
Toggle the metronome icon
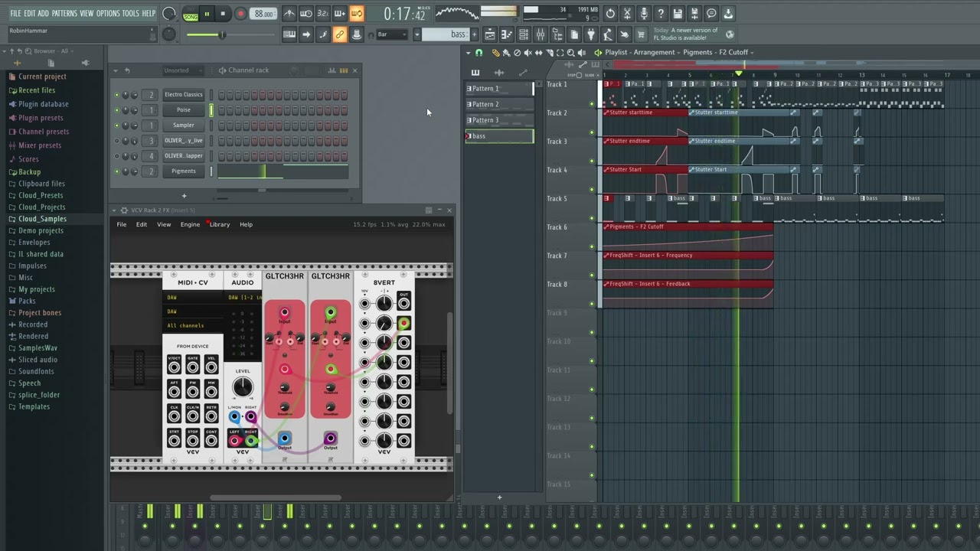tap(289, 14)
